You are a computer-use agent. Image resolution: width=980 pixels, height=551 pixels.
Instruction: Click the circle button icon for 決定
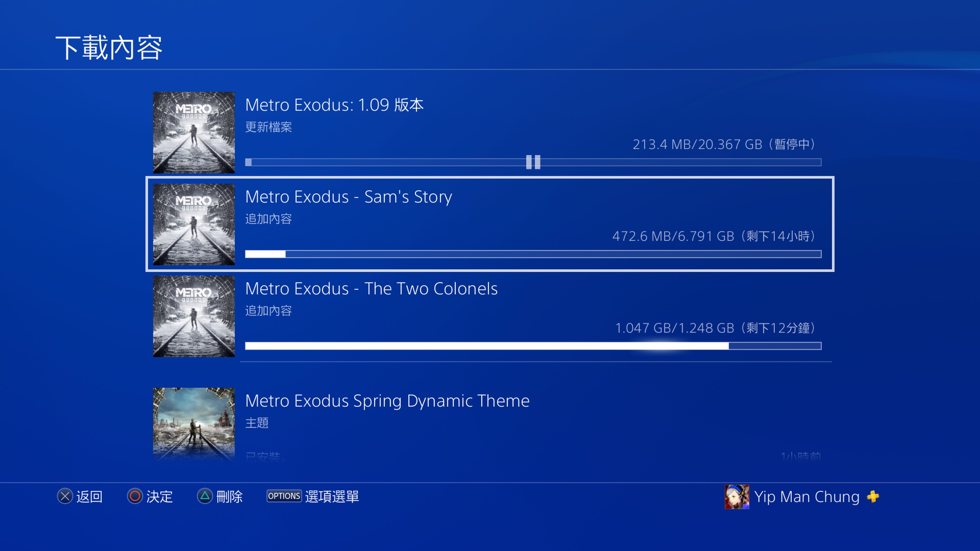135,496
